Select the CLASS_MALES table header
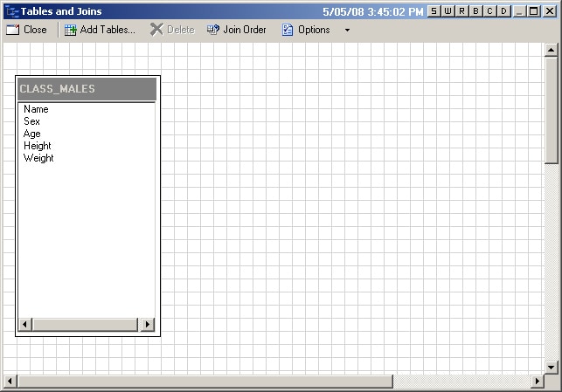562x392 pixels. pyautogui.click(x=87, y=89)
